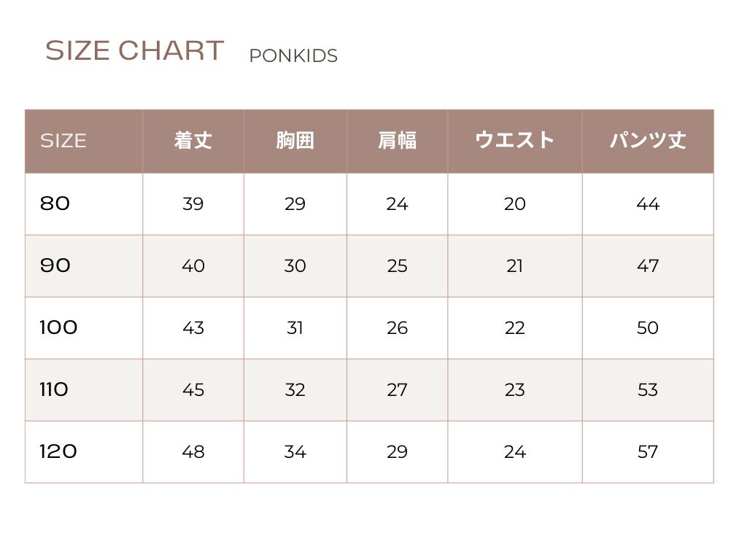747x560 pixels.
Task: Click the パンツ丈 value 57 for size 120
Action: coord(648,452)
